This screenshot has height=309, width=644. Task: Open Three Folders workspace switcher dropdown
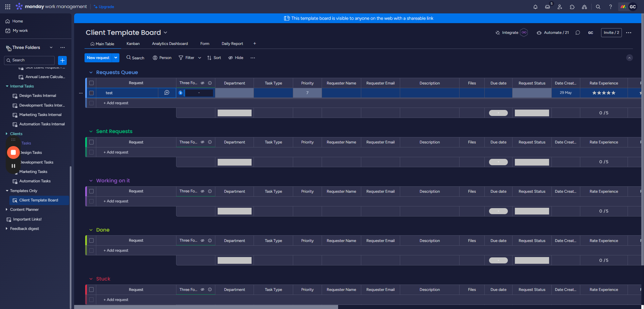click(x=51, y=48)
